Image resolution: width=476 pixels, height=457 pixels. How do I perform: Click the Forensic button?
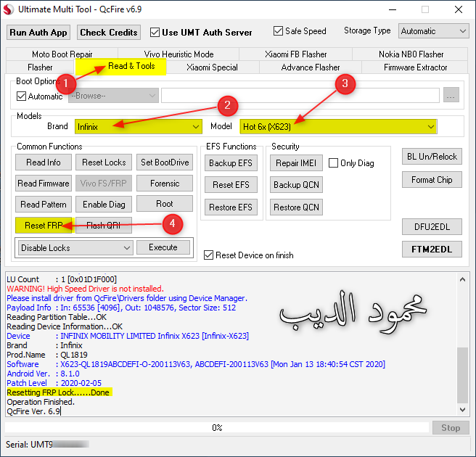(x=165, y=184)
